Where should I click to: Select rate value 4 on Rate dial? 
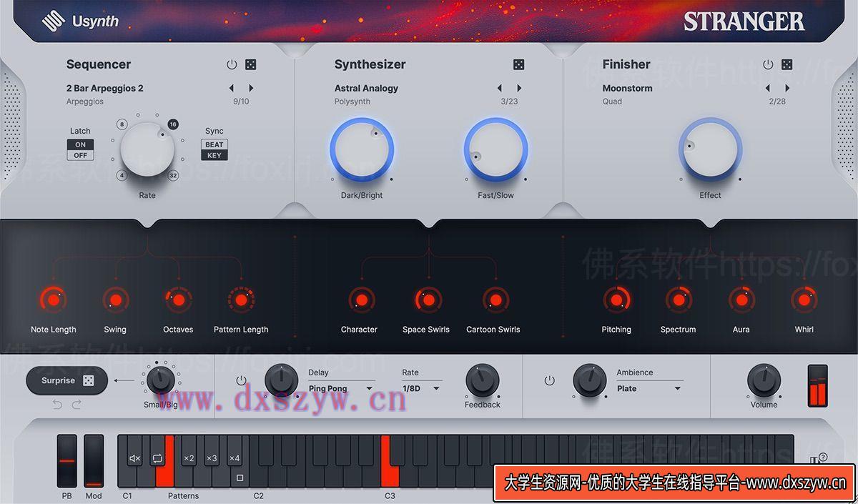(122, 175)
